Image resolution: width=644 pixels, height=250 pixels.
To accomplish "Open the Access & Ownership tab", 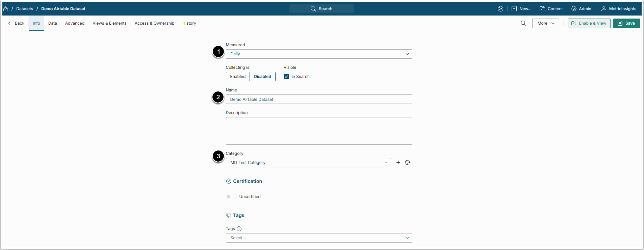I will click(x=154, y=23).
